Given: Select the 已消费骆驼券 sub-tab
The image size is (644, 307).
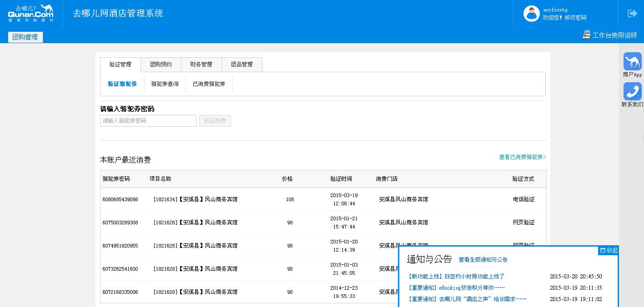Looking at the screenshot, I should point(209,84).
